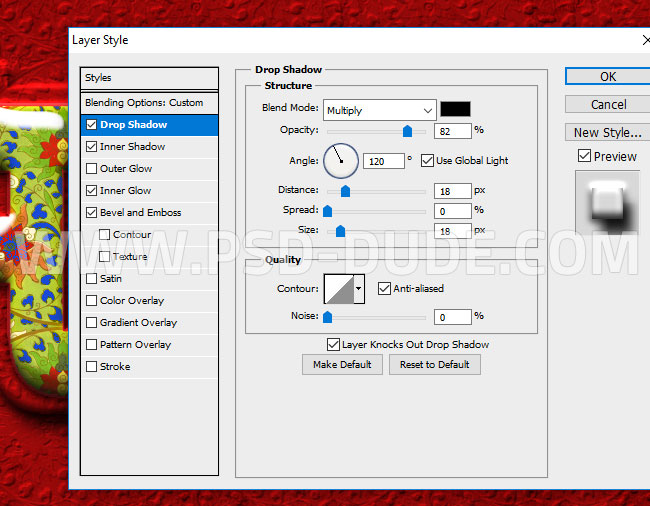The image size is (650, 506).
Task: Uncheck the Drop Shadow checkbox
Action: pyautogui.click(x=92, y=125)
